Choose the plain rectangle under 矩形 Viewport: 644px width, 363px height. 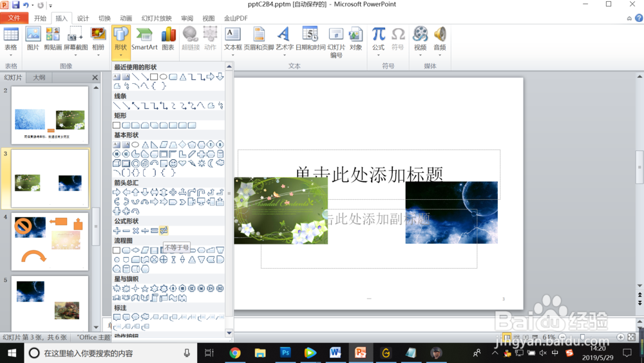(117, 125)
